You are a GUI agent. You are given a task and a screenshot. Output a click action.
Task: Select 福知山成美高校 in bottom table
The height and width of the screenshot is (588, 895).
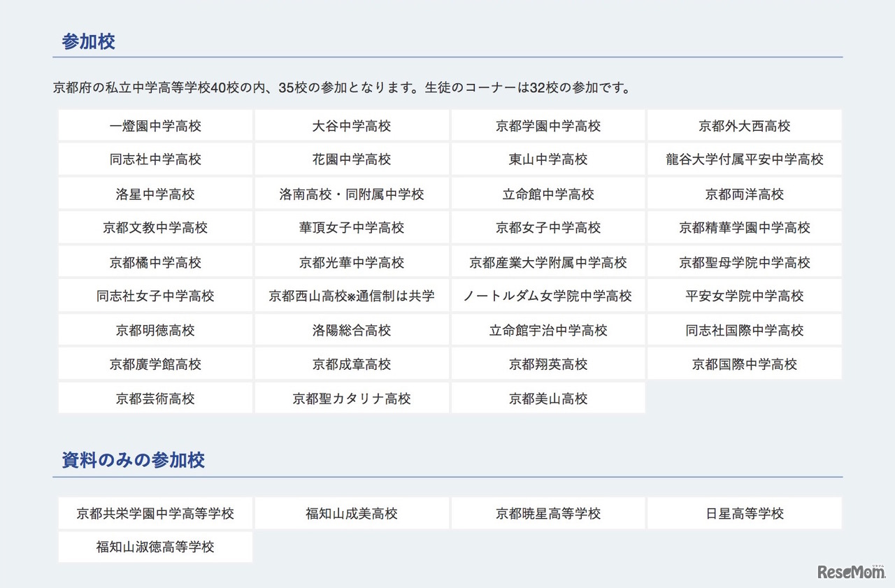(351, 512)
